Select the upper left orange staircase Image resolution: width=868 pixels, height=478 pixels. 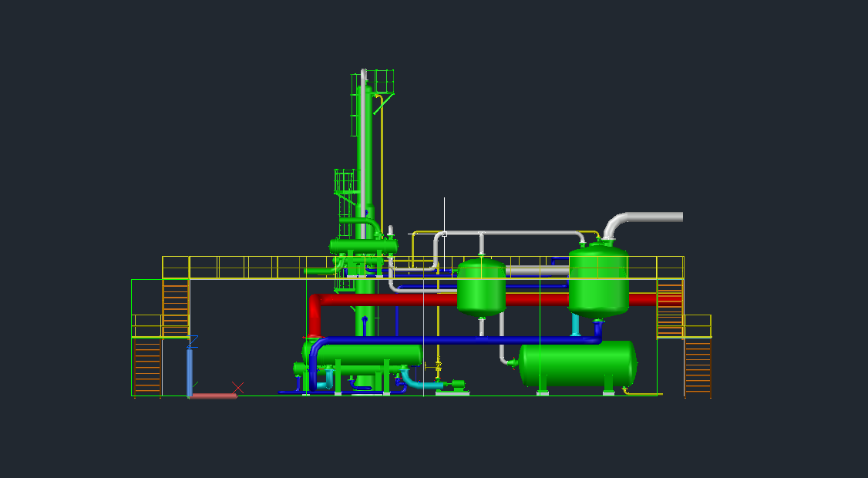point(176,308)
